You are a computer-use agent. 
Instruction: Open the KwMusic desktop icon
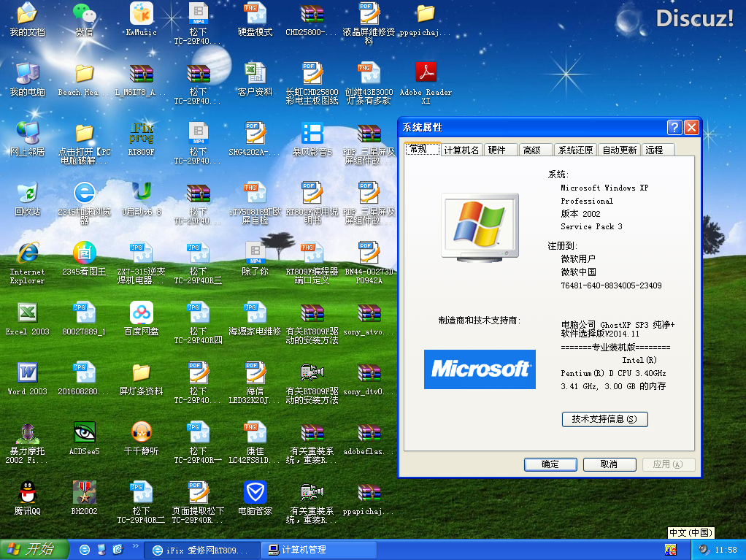click(x=141, y=15)
